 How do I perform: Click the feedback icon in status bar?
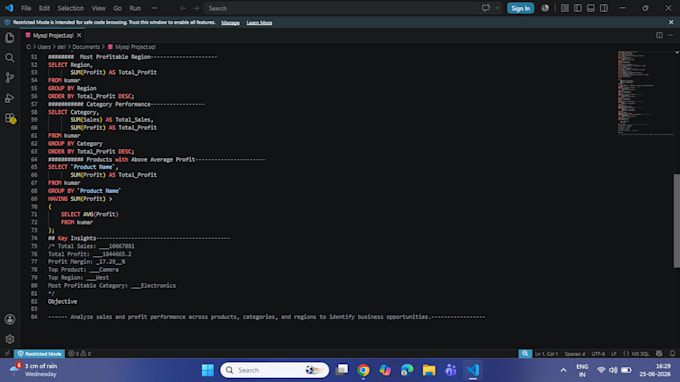[659, 354]
